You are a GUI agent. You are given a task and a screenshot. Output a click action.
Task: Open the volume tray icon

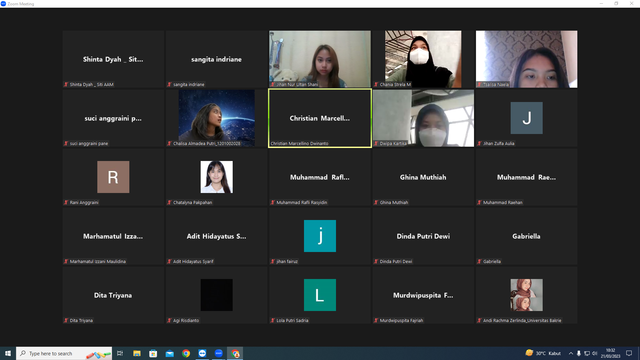594,353
